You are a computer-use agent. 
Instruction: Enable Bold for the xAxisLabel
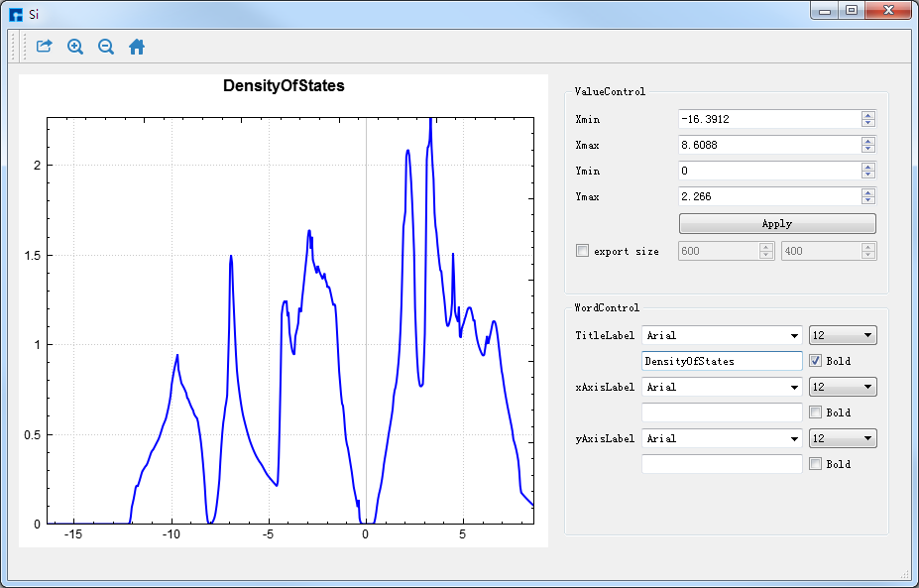click(816, 412)
